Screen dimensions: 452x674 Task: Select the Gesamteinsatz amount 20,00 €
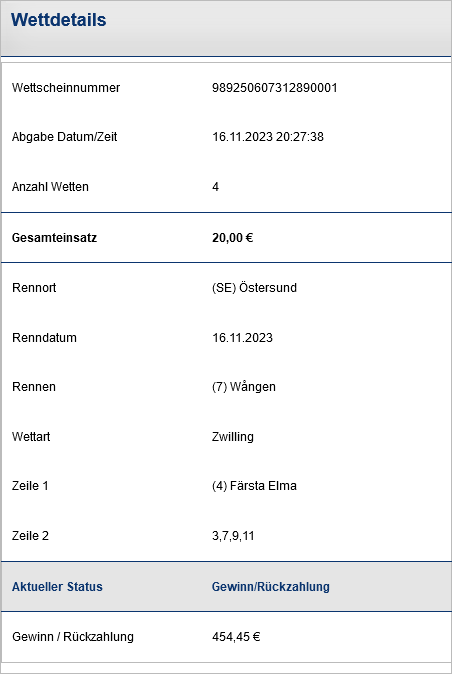click(x=232, y=238)
